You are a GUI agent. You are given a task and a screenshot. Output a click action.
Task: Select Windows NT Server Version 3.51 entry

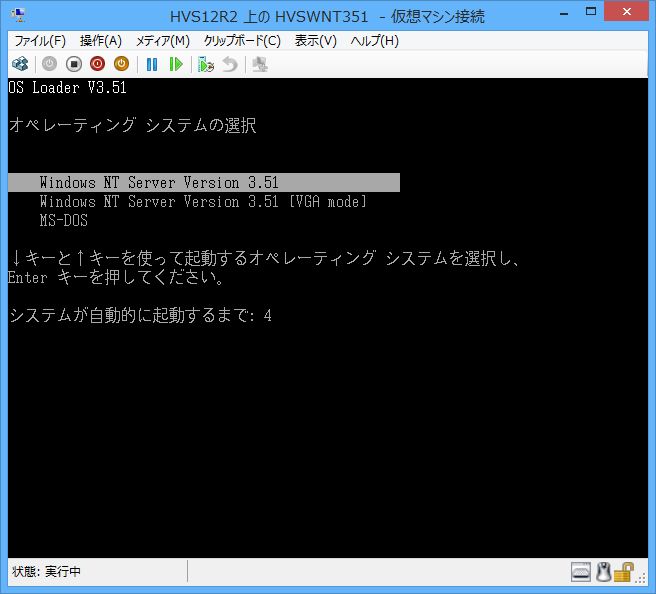(x=204, y=182)
